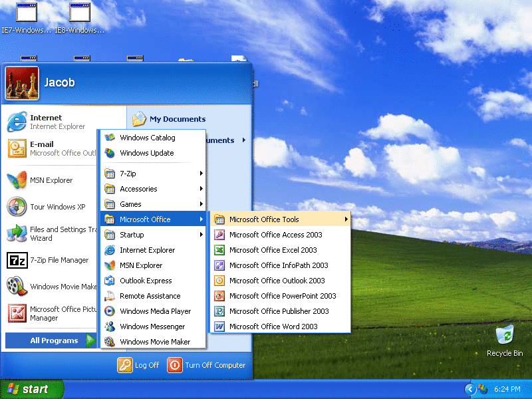Open the Games menu folder
Viewport: 532px width, 399px height.
[153, 204]
